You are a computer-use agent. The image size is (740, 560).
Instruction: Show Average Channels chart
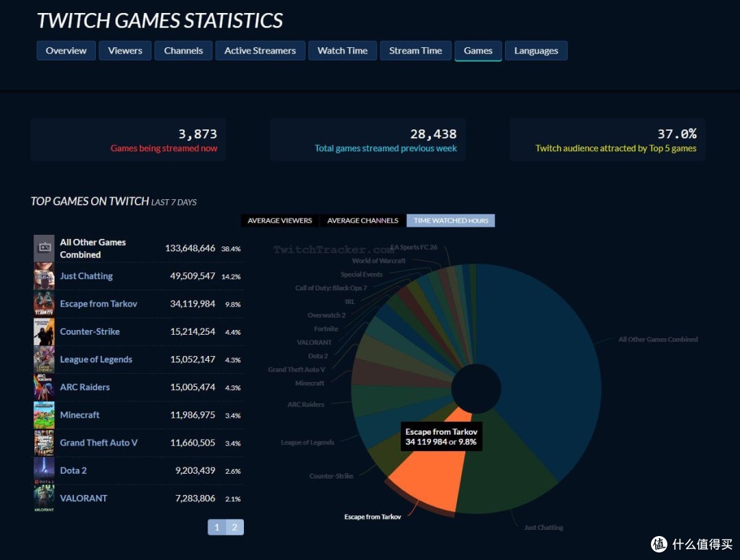(362, 220)
